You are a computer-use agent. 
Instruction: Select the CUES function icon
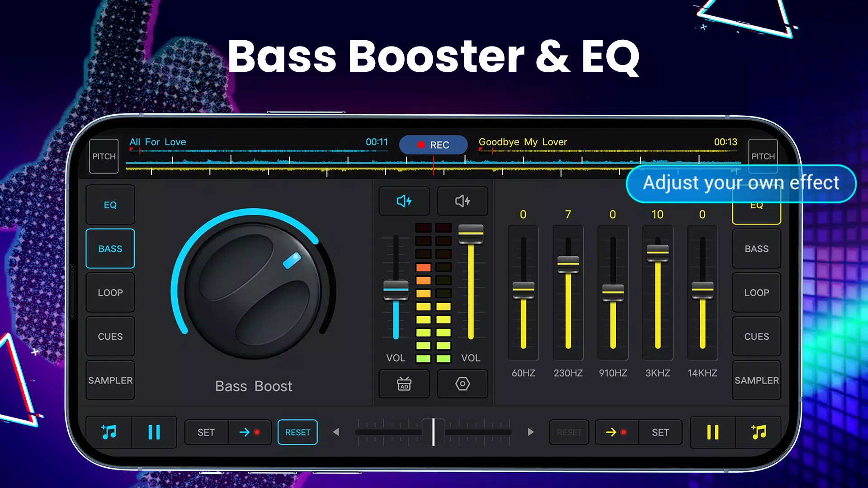point(110,337)
